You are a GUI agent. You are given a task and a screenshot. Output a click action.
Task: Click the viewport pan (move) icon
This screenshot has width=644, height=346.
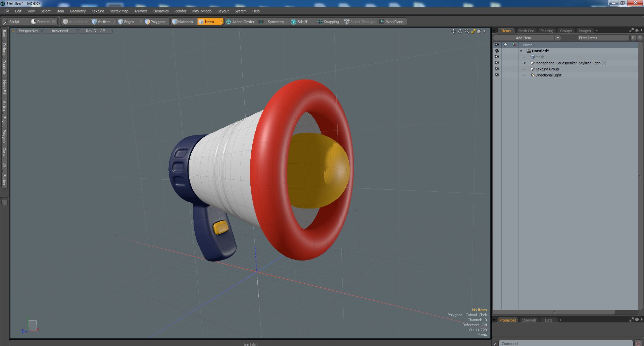453,31
